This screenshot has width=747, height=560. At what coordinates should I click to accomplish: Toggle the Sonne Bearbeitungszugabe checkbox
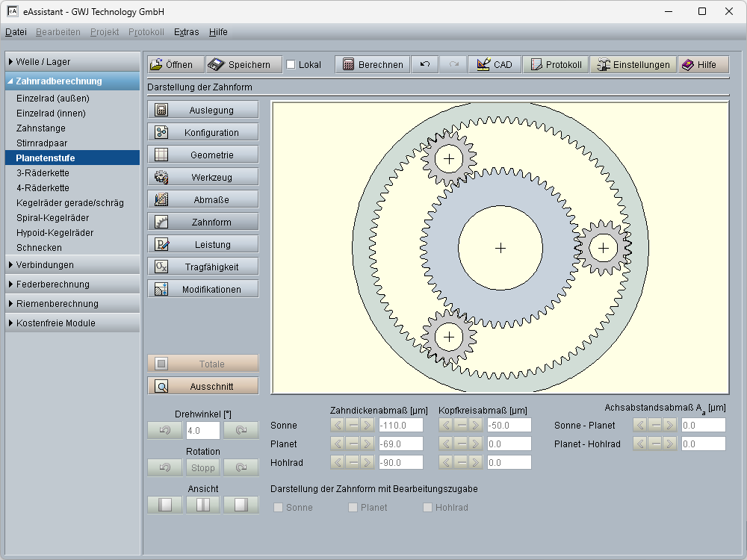point(279,508)
